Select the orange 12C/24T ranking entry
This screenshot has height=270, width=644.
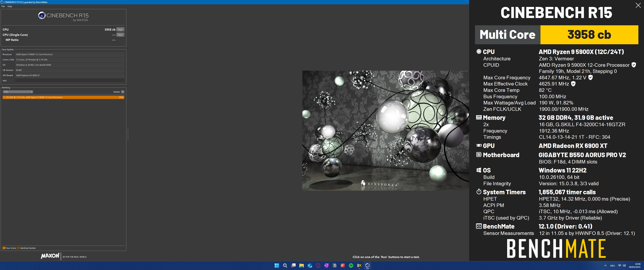coord(63,97)
